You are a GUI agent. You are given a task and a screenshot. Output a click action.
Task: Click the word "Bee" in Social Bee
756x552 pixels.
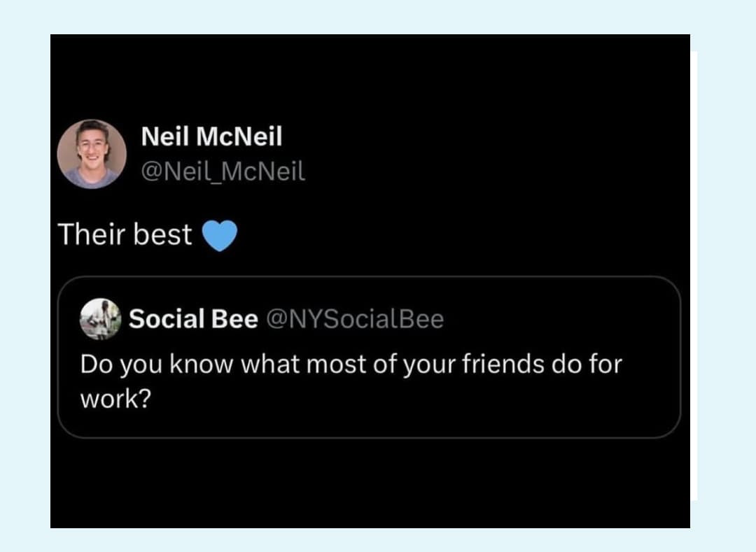pos(234,319)
